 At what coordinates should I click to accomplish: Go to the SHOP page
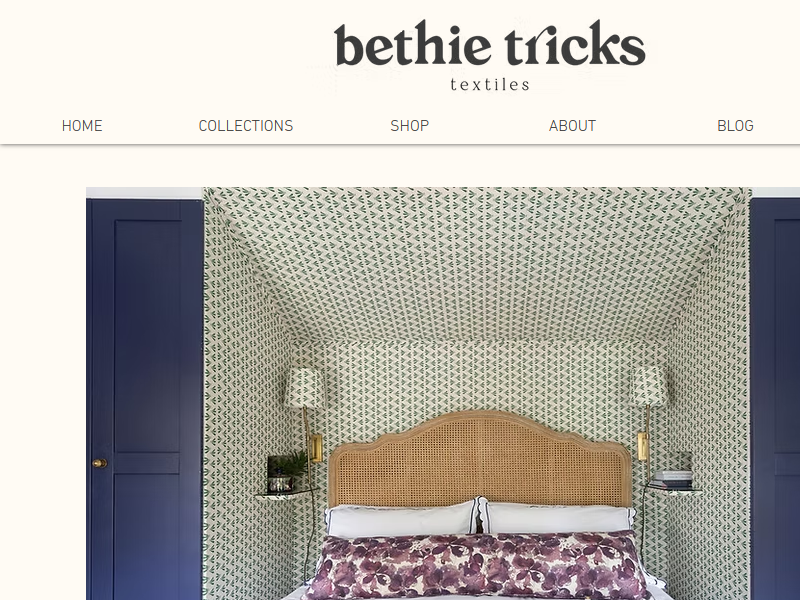(410, 126)
